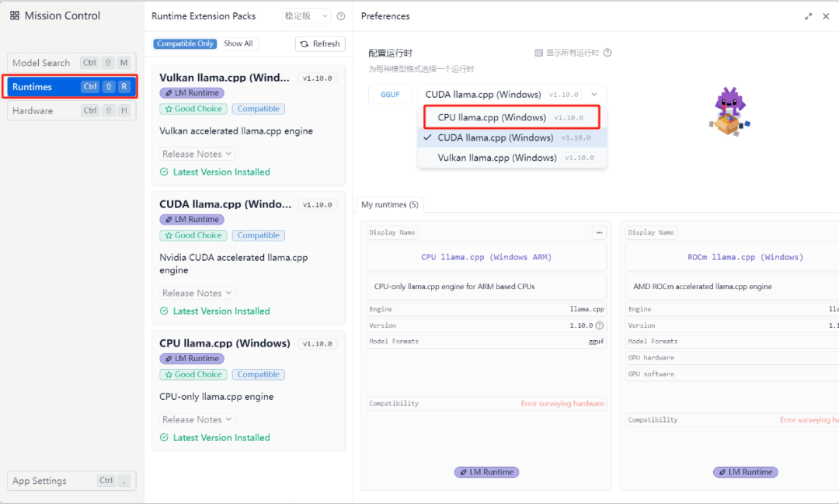Open App Settings at the sidebar bottom
839x504 pixels.
71,481
